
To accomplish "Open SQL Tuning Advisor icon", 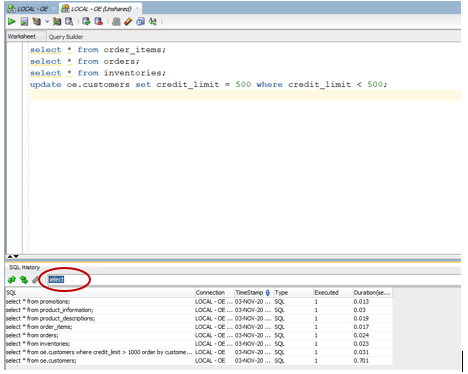I will pyautogui.click(x=69, y=22).
